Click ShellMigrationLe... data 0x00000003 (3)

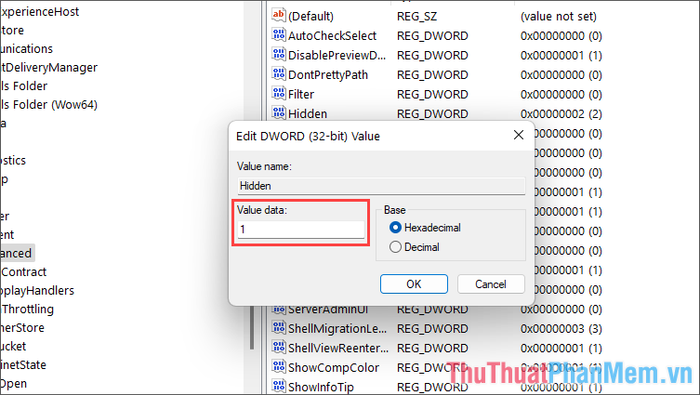click(561, 329)
